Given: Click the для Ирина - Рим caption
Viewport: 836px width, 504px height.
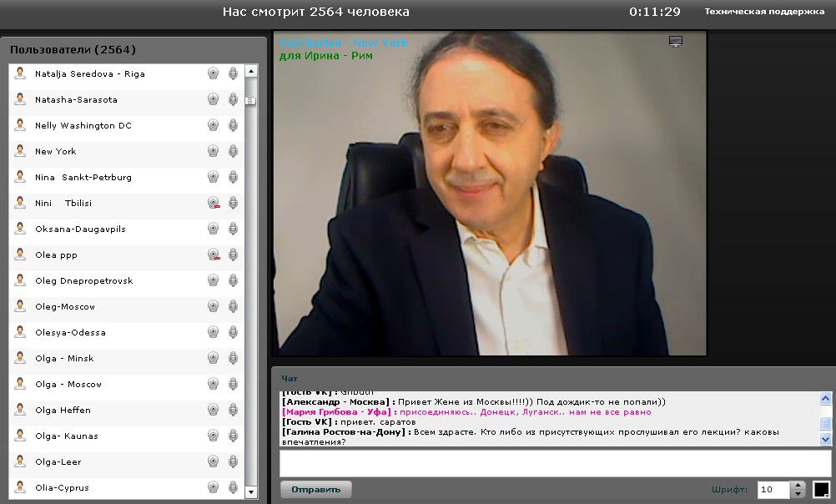Looking at the screenshot, I should click(325, 55).
